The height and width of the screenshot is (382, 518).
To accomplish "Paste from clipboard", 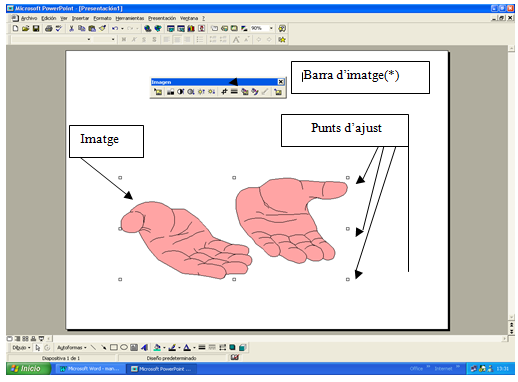I will pyautogui.click(x=92, y=29).
